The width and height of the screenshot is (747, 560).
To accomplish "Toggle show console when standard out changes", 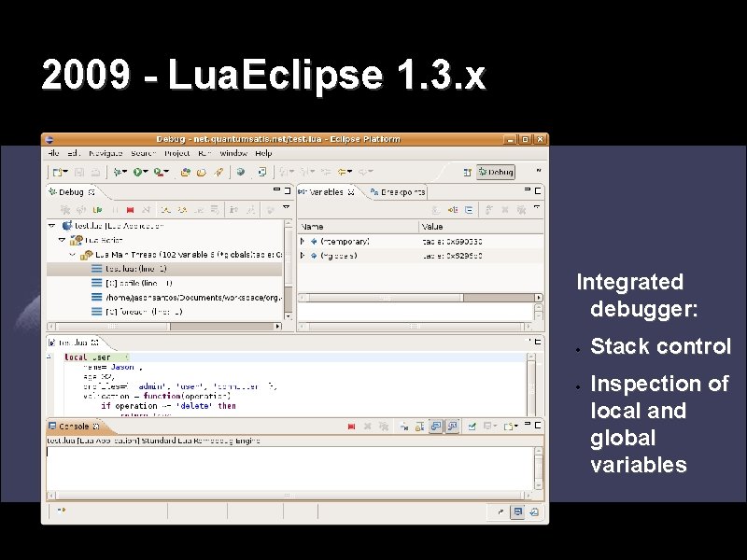I will [435, 427].
